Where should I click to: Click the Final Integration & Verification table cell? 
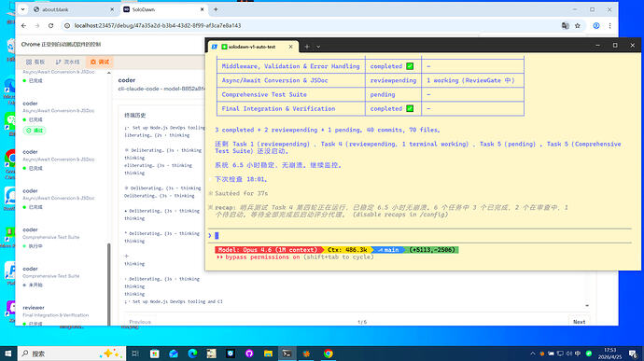pos(290,109)
